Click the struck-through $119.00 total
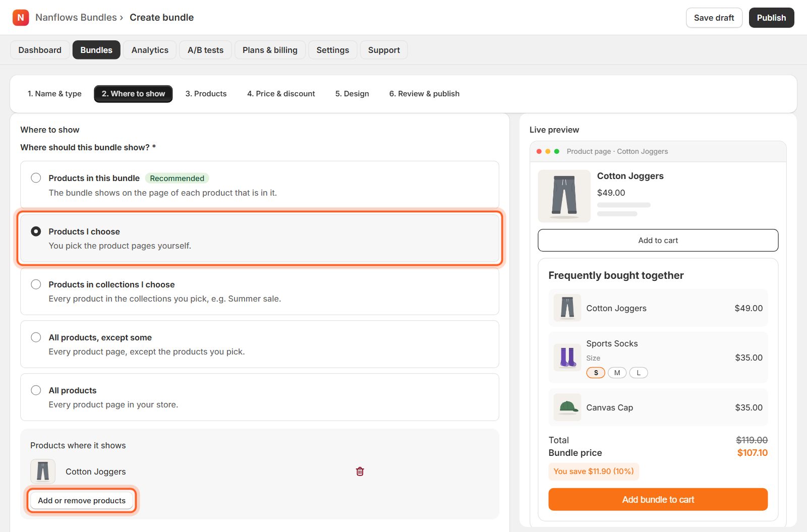 tap(752, 440)
